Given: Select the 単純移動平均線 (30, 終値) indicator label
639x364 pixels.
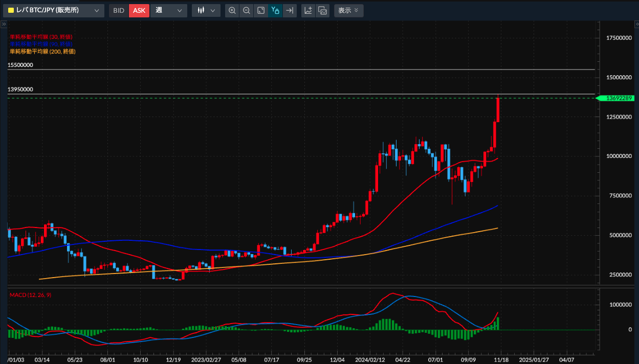Looking at the screenshot, I should 41,37.
